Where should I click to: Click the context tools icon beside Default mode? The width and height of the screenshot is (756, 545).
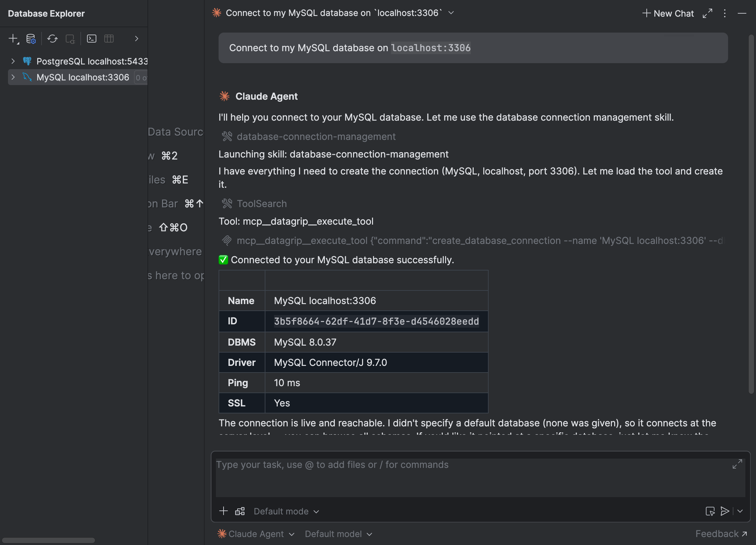pyautogui.click(x=240, y=511)
